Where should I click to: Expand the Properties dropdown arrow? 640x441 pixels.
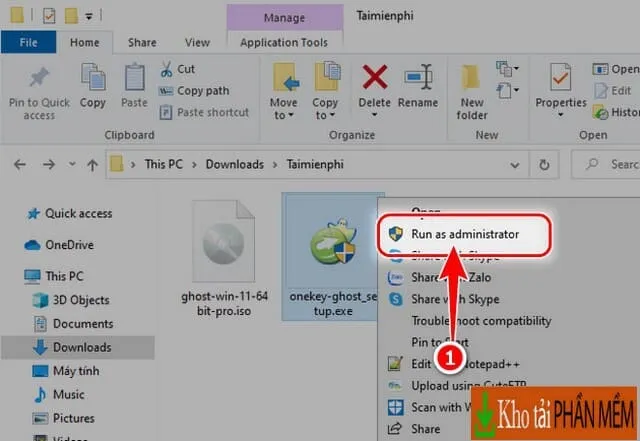coord(560,115)
